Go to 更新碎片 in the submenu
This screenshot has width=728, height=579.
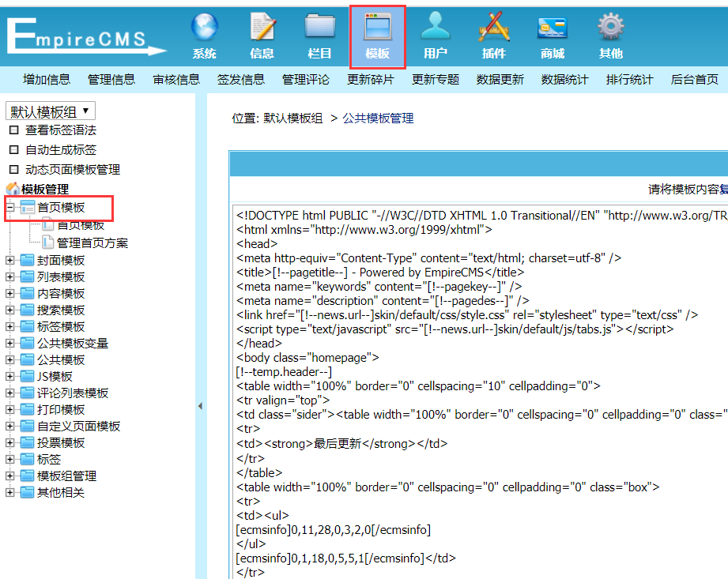(371, 79)
